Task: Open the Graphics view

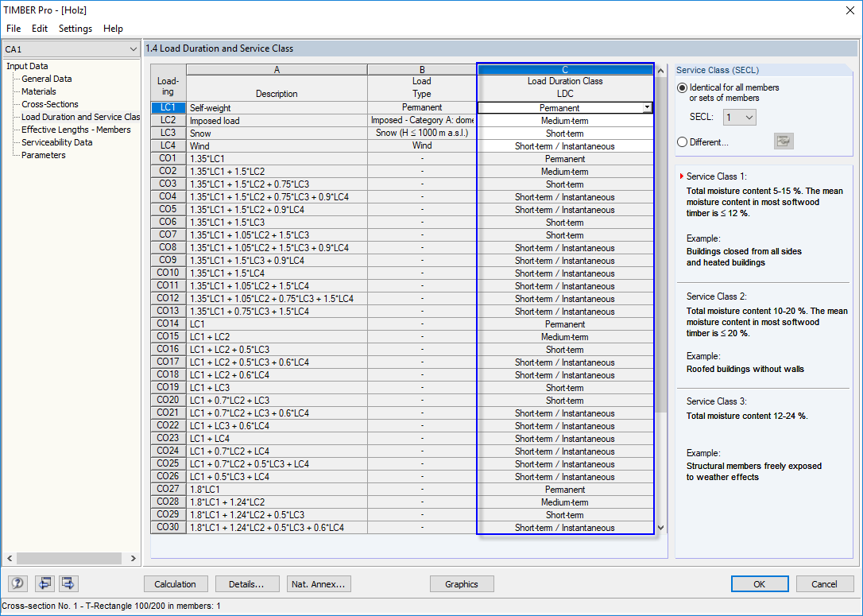Action: pos(462,583)
